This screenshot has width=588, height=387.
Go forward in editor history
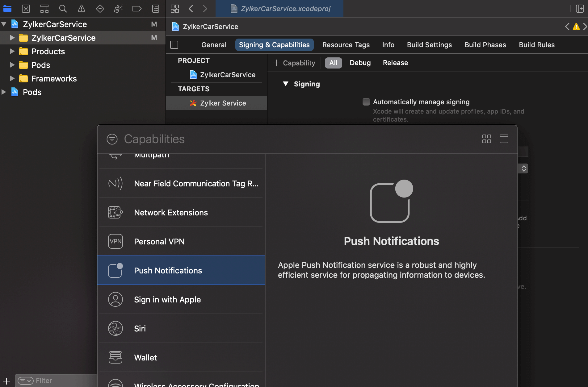pos(205,9)
